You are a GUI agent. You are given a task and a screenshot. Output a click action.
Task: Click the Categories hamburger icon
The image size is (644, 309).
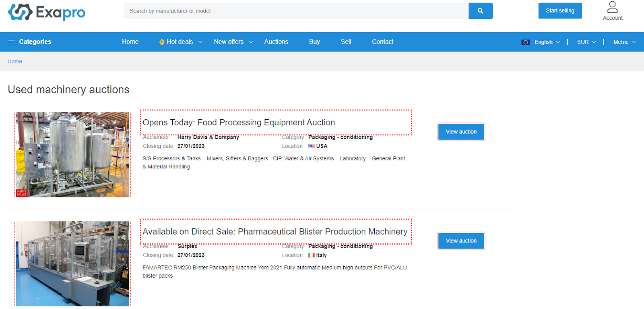click(x=11, y=42)
